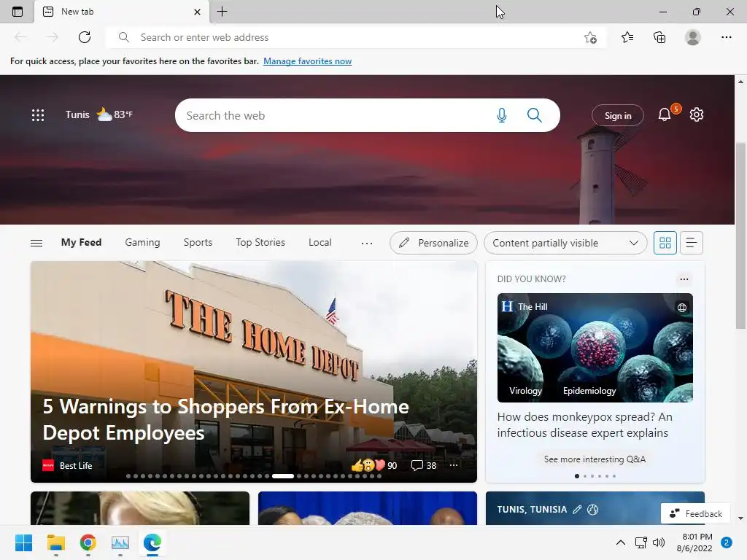Open reactions count 90 on Home Depot story
The height and width of the screenshot is (560, 747).
(x=374, y=465)
